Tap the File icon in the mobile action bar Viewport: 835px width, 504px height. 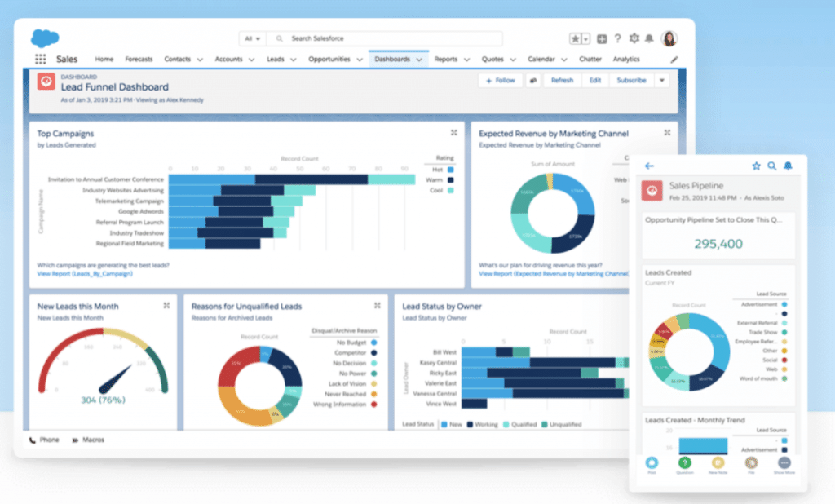751,463
